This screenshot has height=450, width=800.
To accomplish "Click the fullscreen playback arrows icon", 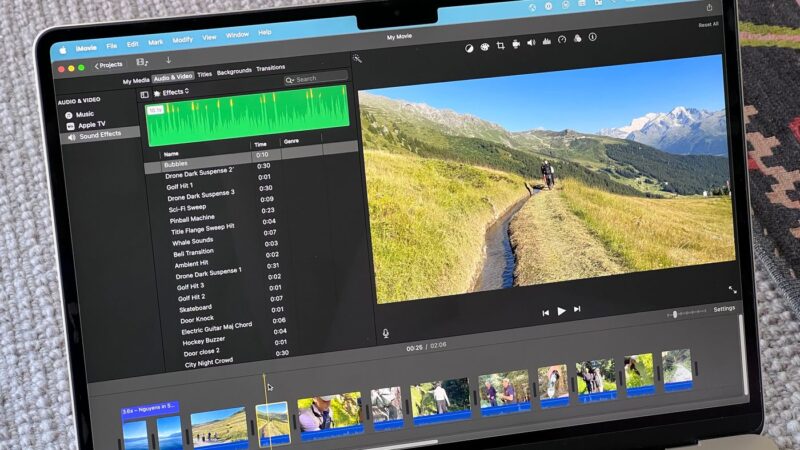I will [x=733, y=290].
